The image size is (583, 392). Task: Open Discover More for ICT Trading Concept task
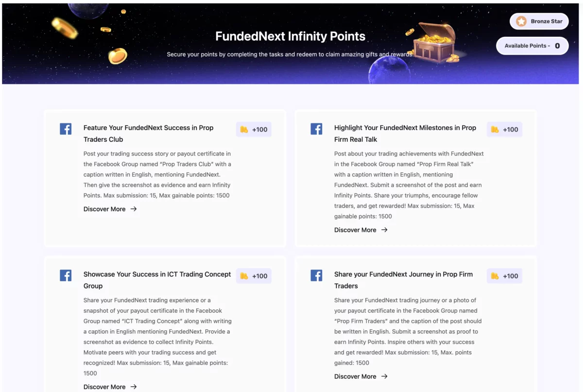[x=104, y=387]
